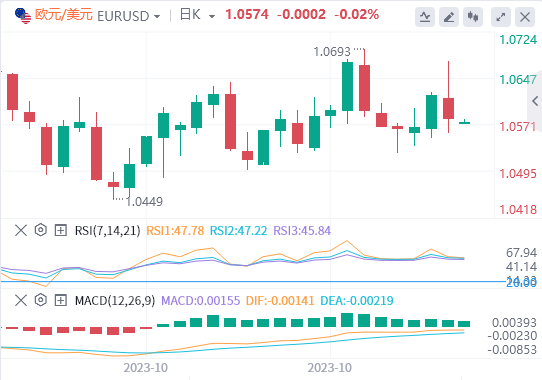Click the 1.0571 price axis label

(x=518, y=127)
